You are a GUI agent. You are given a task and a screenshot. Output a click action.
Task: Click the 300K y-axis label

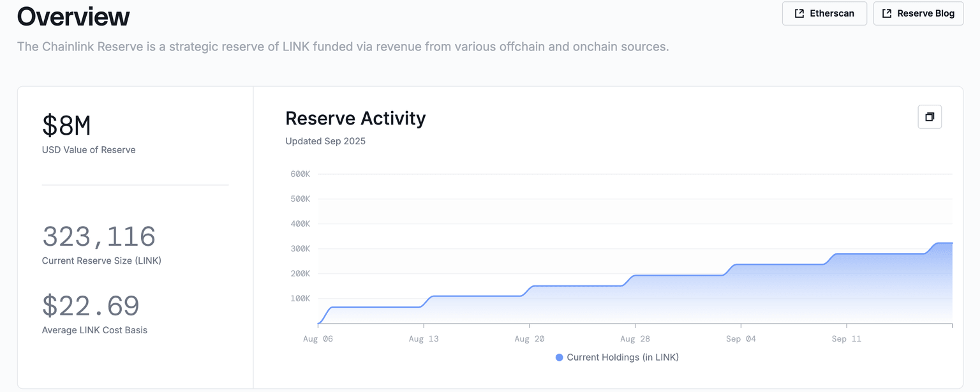click(x=300, y=249)
